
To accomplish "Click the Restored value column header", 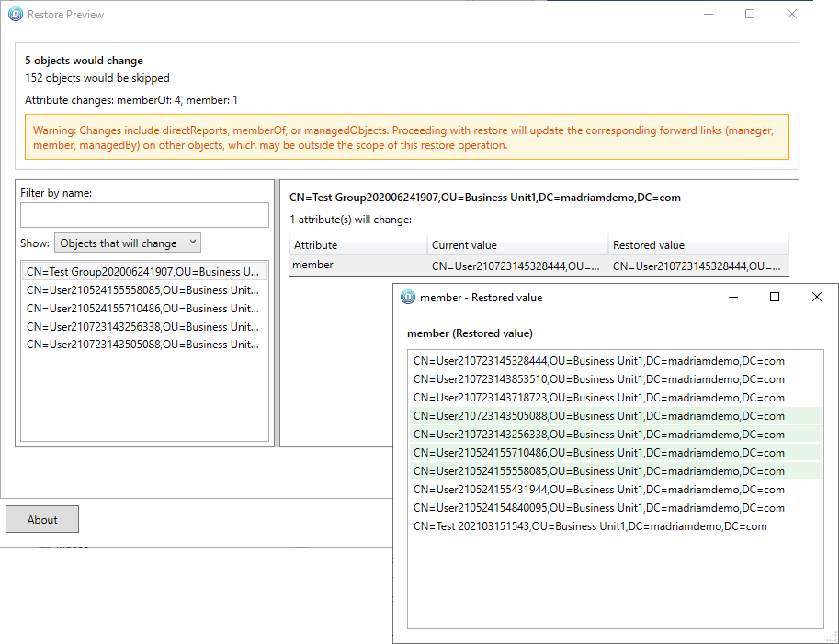I will click(x=698, y=245).
